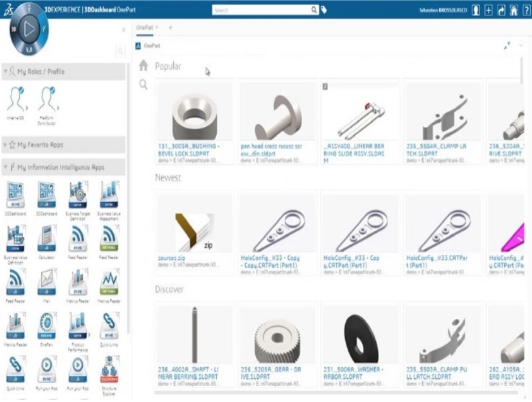
Task: Click the top search input field
Action: point(261,10)
